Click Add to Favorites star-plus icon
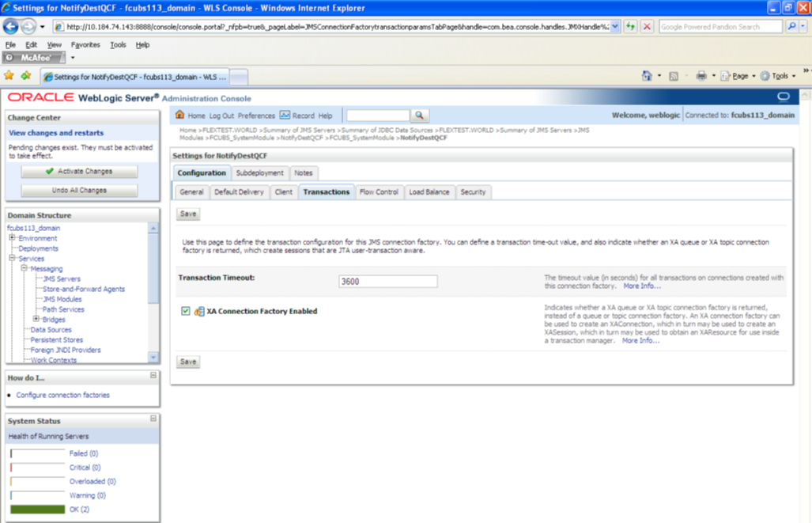 (x=26, y=76)
